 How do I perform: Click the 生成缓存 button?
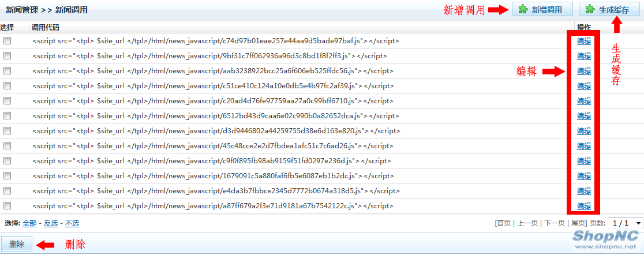tap(609, 9)
